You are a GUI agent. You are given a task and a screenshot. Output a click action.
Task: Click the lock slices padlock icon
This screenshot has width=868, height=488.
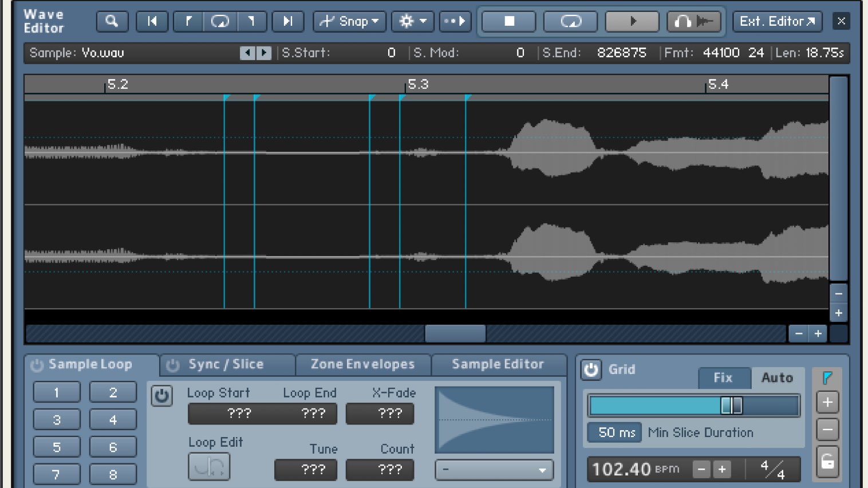[827, 462]
